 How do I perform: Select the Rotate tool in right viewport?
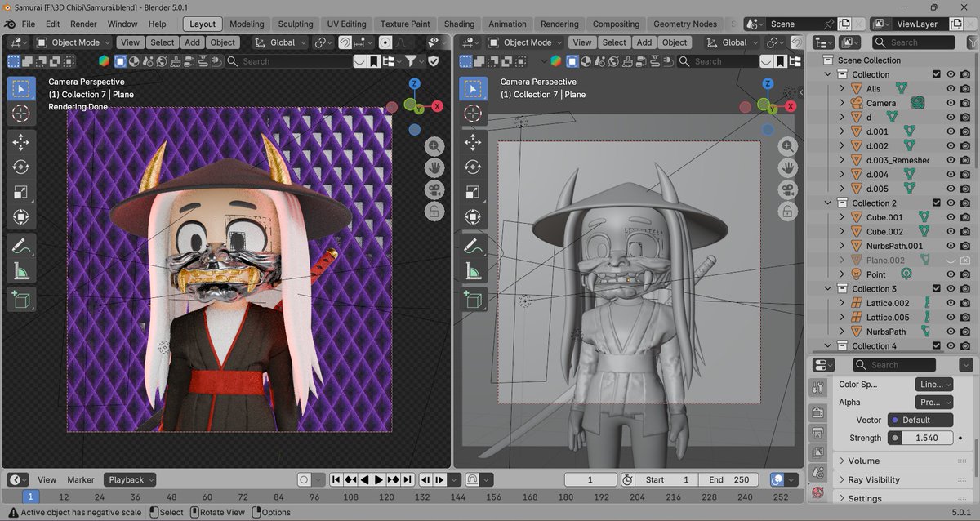click(473, 167)
